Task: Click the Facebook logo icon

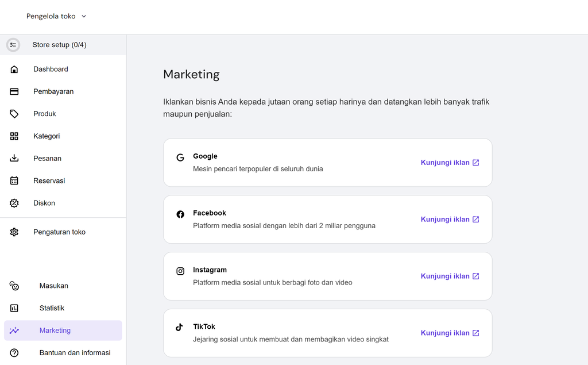Action: coord(180,214)
